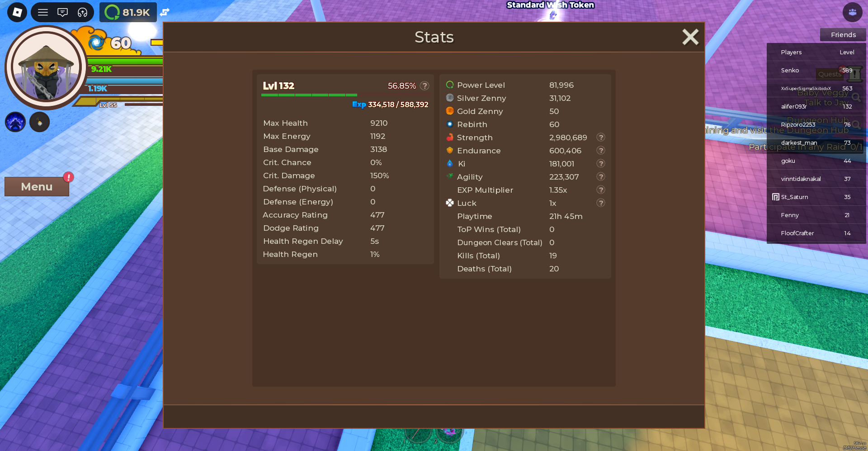Click the headset voice icon in top bar
Screen dimensions: 868x451
pos(82,12)
